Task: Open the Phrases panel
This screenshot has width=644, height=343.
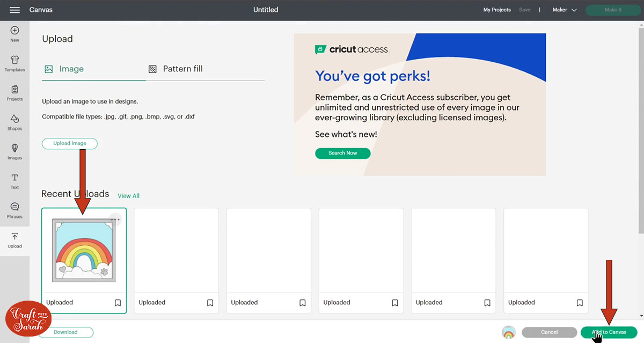Action: (14, 210)
